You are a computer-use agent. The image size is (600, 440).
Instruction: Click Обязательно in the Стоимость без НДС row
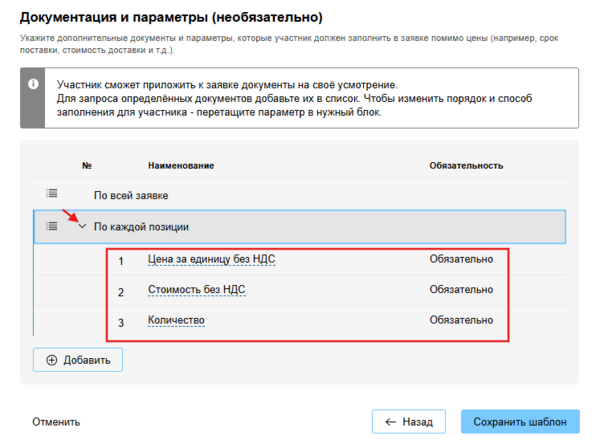click(461, 290)
